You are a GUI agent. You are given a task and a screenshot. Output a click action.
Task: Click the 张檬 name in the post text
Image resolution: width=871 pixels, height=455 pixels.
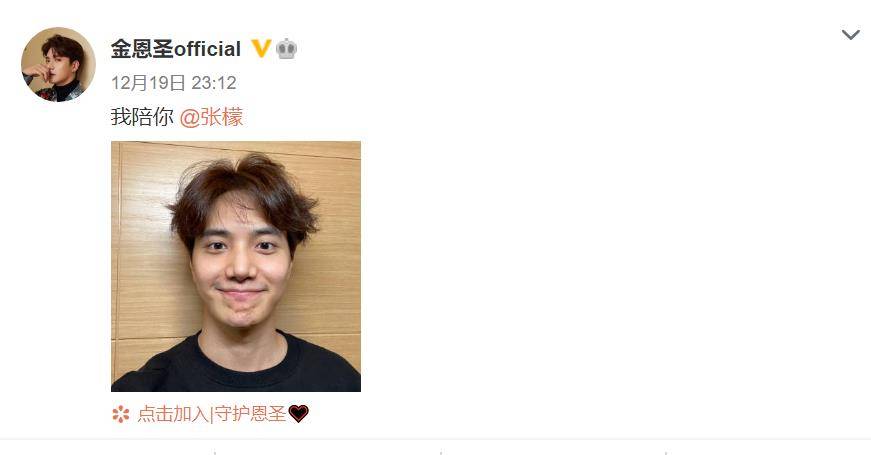222,117
